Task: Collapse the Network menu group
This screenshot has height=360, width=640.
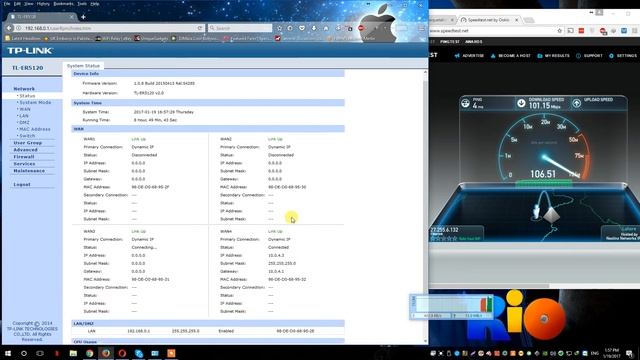Action: pyautogui.click(x=24, y=89)
